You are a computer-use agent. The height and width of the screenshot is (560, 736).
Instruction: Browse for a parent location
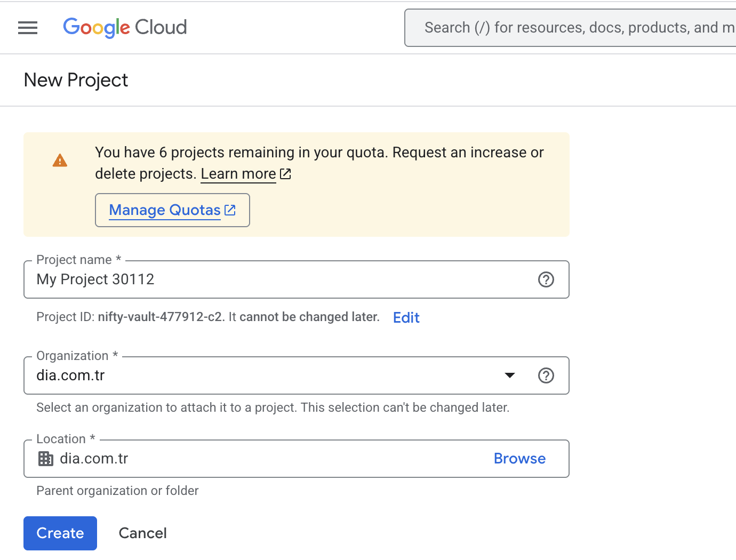coord(519,459)
